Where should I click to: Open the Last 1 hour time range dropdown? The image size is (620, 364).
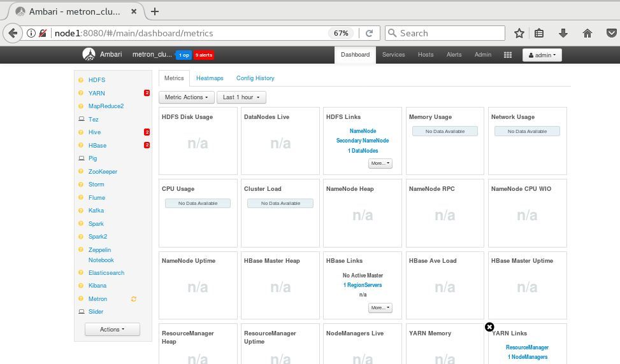tap(242, 97)
